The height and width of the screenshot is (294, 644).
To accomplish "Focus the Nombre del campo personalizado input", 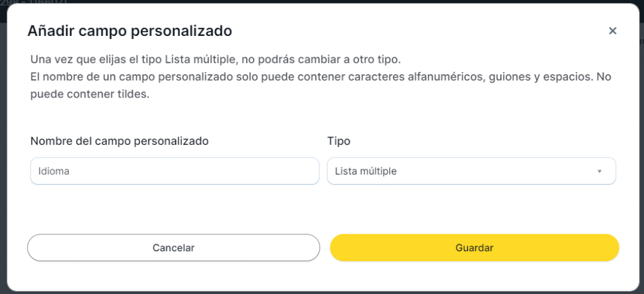I will (174, 171).
